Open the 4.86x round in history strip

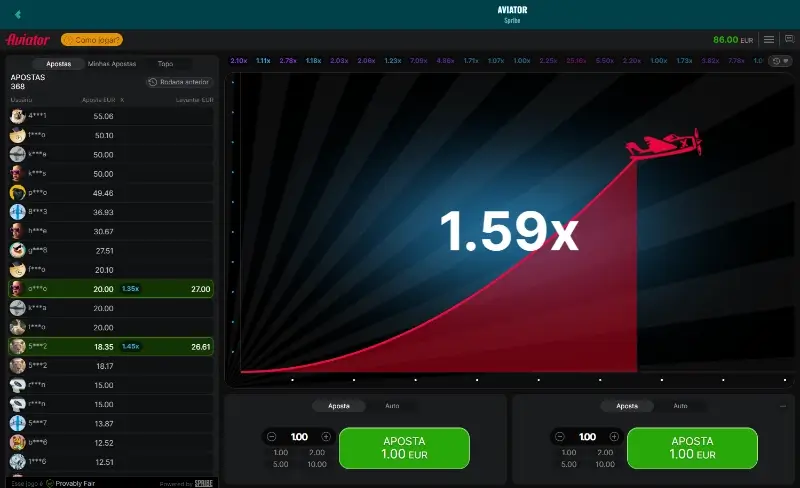click(445, 61)
